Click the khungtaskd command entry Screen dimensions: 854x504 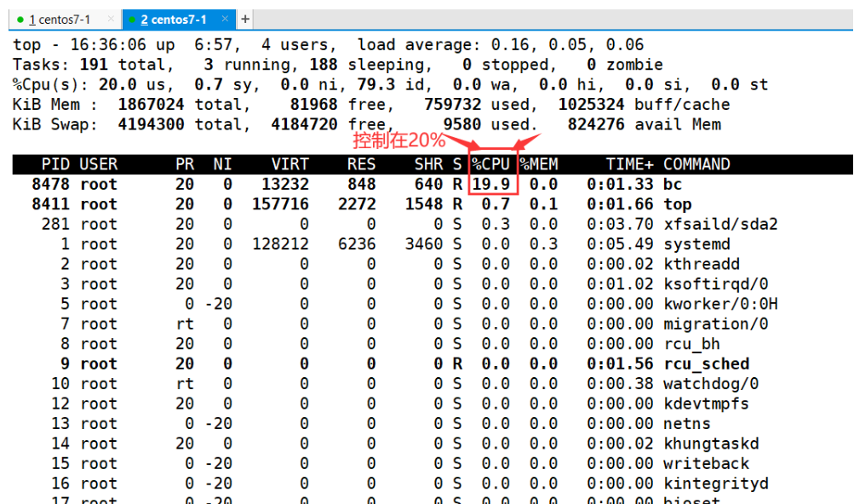(x=711, y=444)
